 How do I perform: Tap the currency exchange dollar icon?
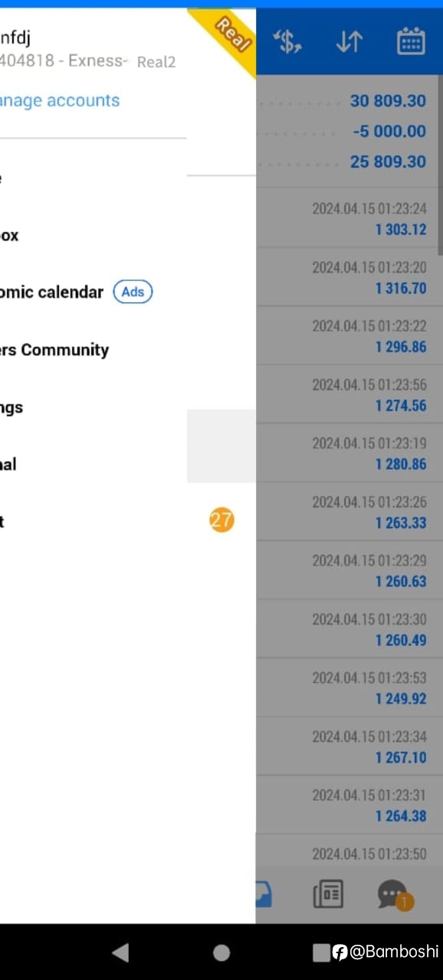(x=287, y=42)
